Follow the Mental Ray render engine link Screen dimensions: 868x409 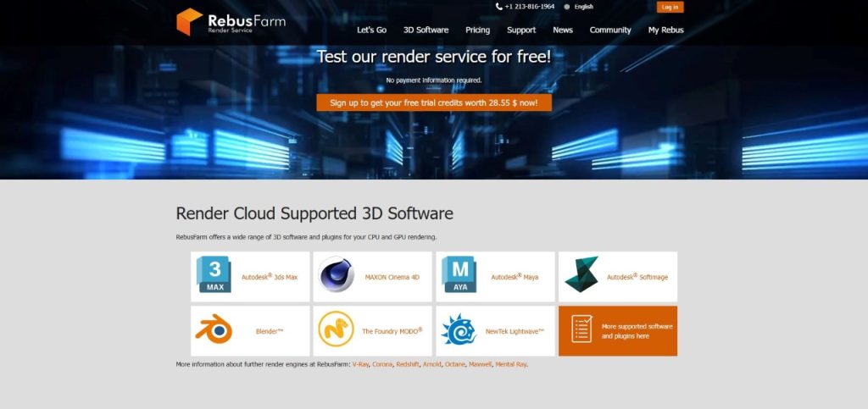point(510,365)
